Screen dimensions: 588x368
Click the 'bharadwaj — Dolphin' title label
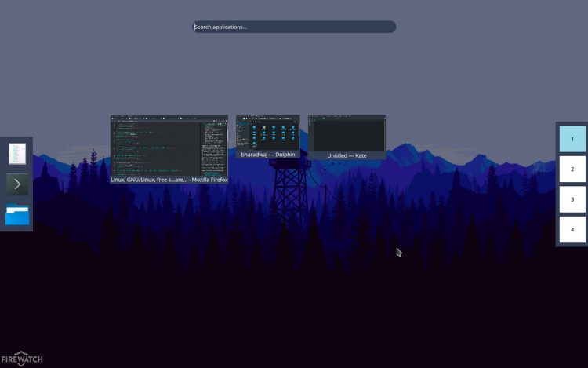pos(268,155)
